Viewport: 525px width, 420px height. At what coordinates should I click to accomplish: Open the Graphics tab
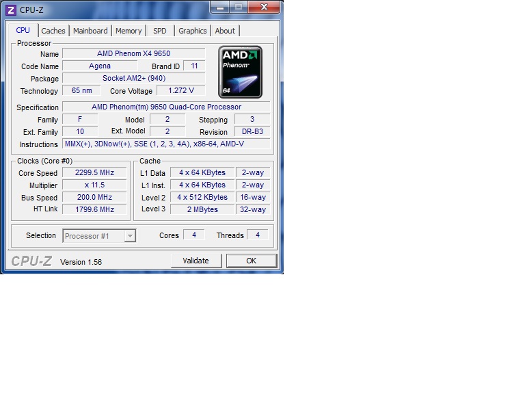tap(193, 31)
